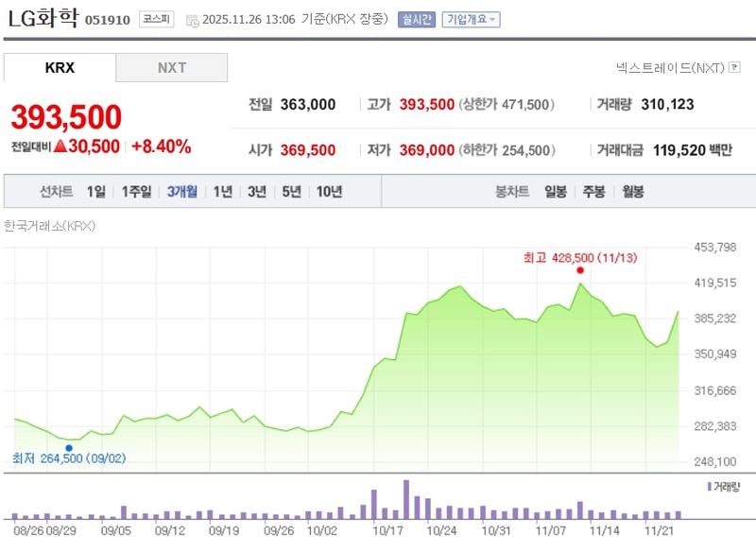This screenshot has height=552, width=756.
Task: Switch to the NXT tab
Action: coord(171,68)
